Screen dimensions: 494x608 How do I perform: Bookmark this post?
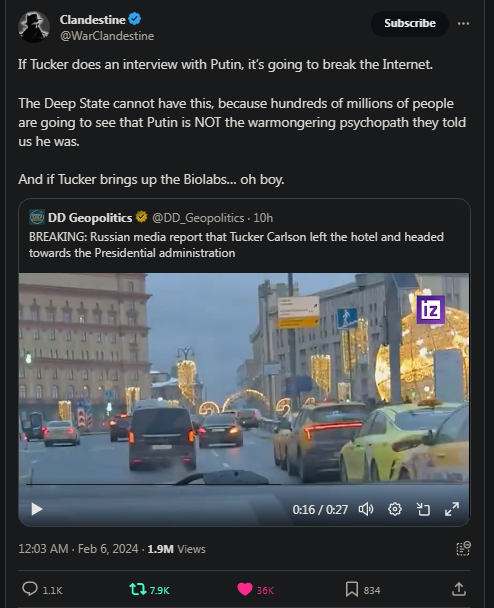coord(352,589)
